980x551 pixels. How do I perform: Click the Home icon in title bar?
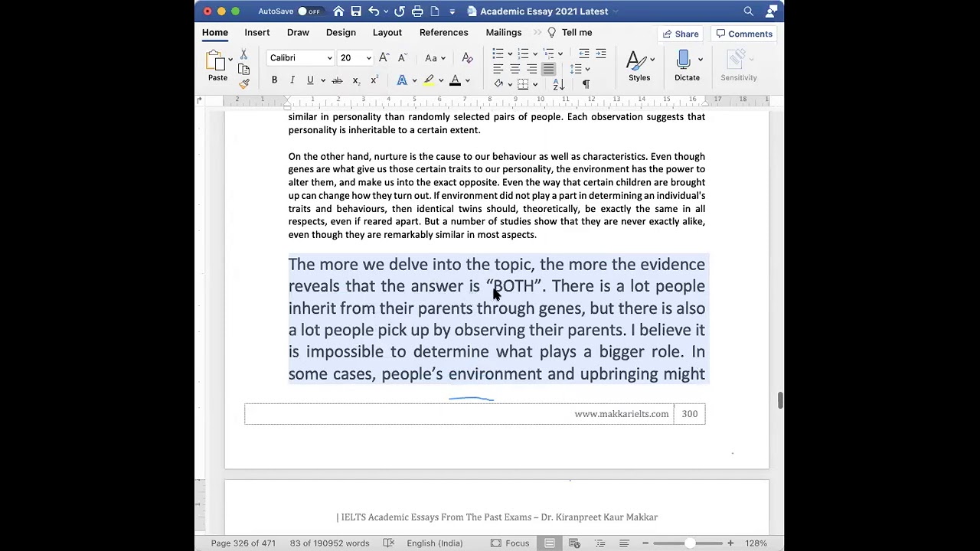pyautogui.click(x=338, y=11)
